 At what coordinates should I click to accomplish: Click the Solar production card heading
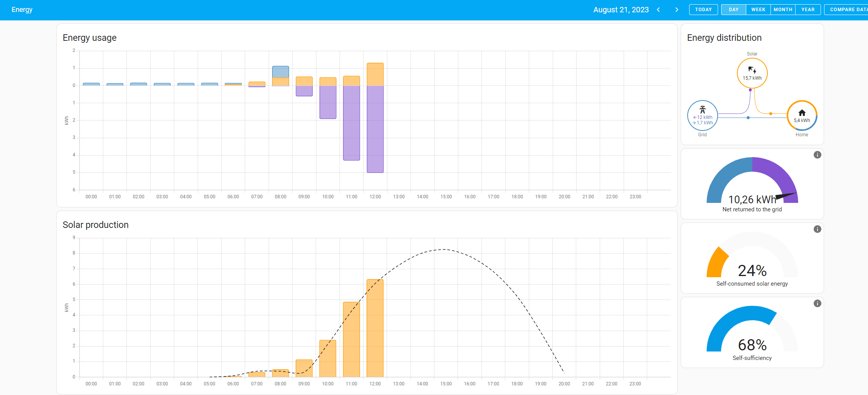(96, 225)
